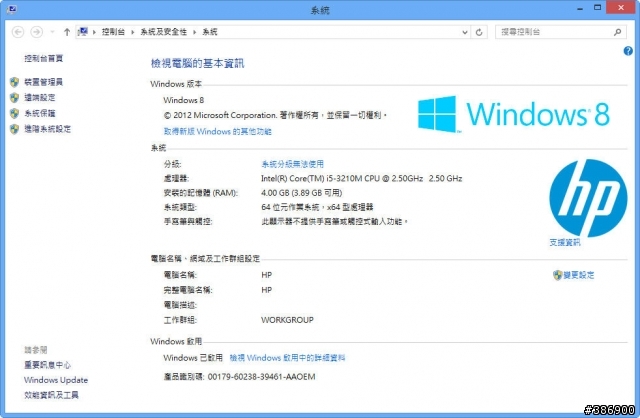Image resolution: width=640 pixels, height=418 pixels.
Task: Select product ID 00179-60238-39461-AAOEM
Action: click(262, 376)
